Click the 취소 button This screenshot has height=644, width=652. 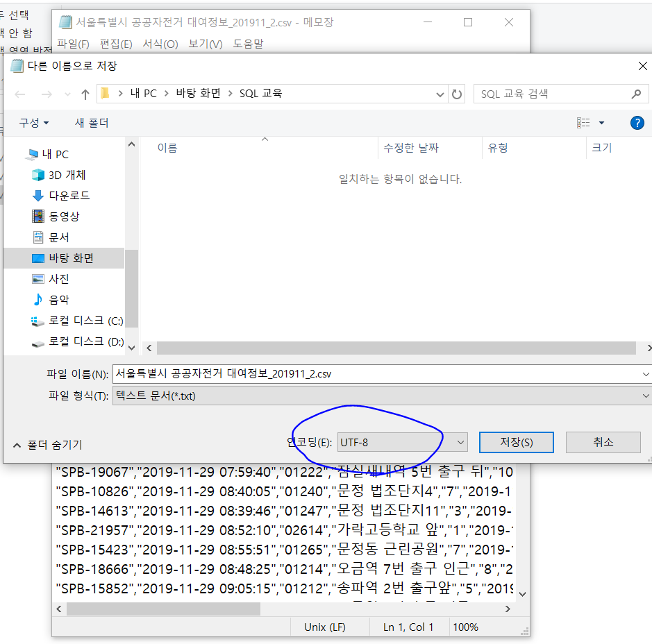pos(603,443)
